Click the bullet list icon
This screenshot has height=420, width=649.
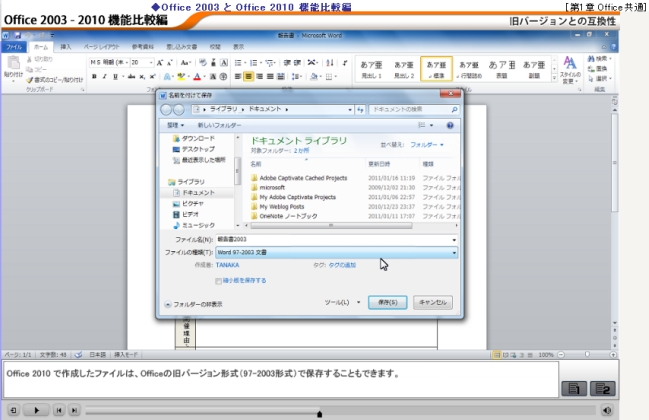[x=238, y=63]
